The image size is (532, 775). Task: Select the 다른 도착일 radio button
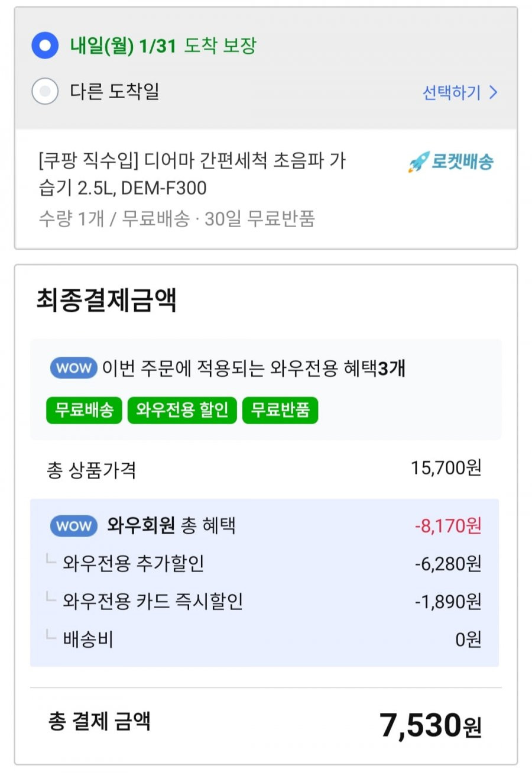(x=45, y=92)
